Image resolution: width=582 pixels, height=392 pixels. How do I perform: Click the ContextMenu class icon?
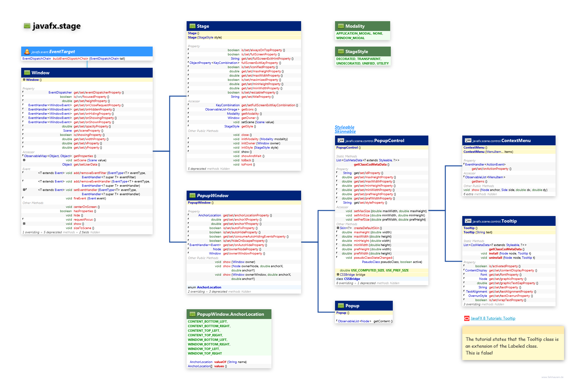(468, 140)
